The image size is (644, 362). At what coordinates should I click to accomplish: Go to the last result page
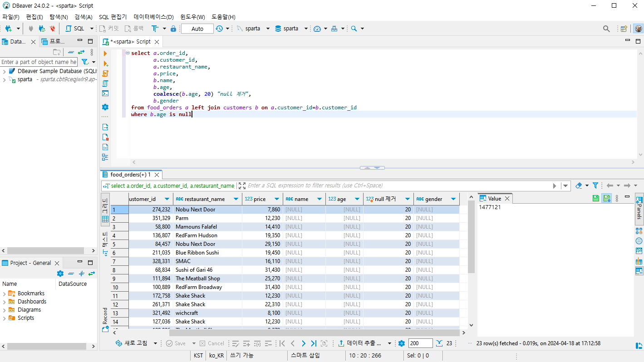314,343
